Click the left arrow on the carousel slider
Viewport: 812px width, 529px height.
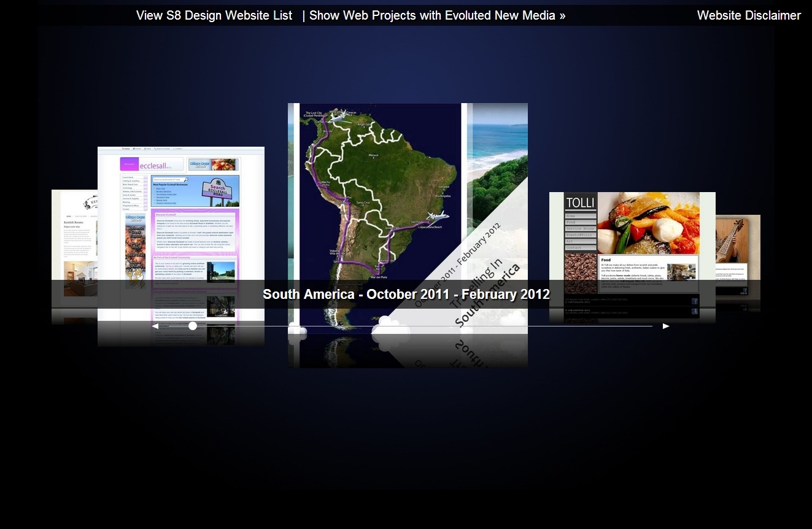[x=155, y=326]
